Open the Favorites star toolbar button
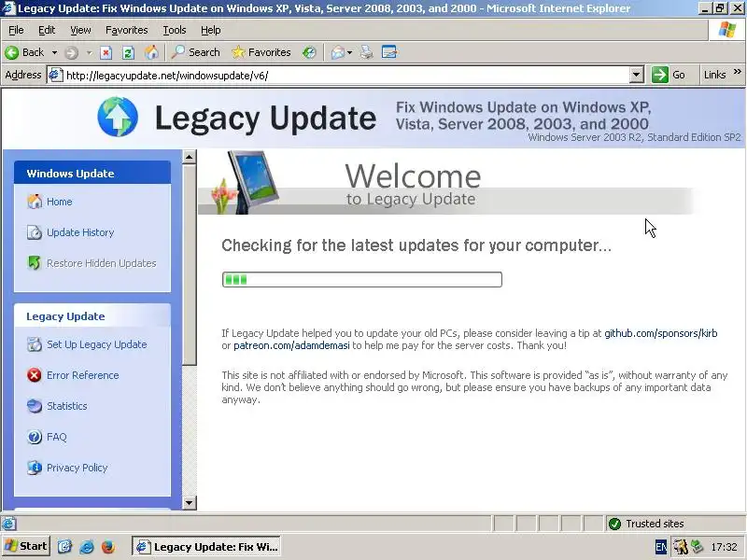The width and height of the screenshot is (747, 560). tap(261, 52)
